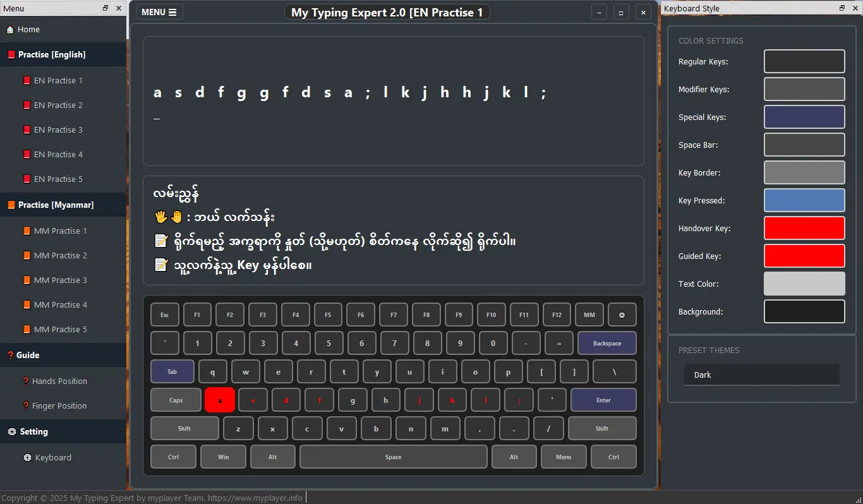863x504 pixels.
Task: Open the MENU hamburger button
Action: coord(159,12)
